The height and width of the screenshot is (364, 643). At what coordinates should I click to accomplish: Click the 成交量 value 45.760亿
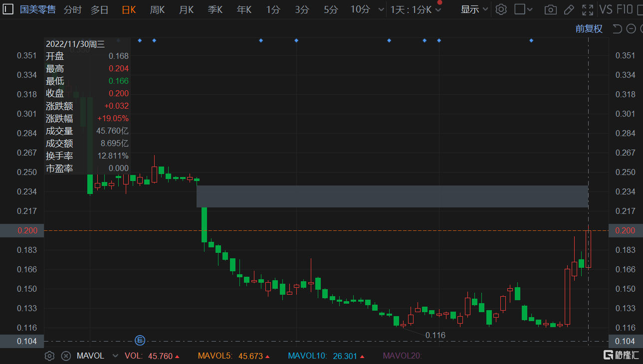coord(113,131)
